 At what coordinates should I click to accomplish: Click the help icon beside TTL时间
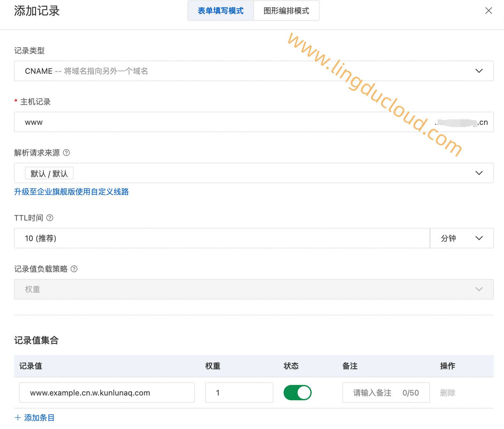pyautogui.click(x=50, y=218)
